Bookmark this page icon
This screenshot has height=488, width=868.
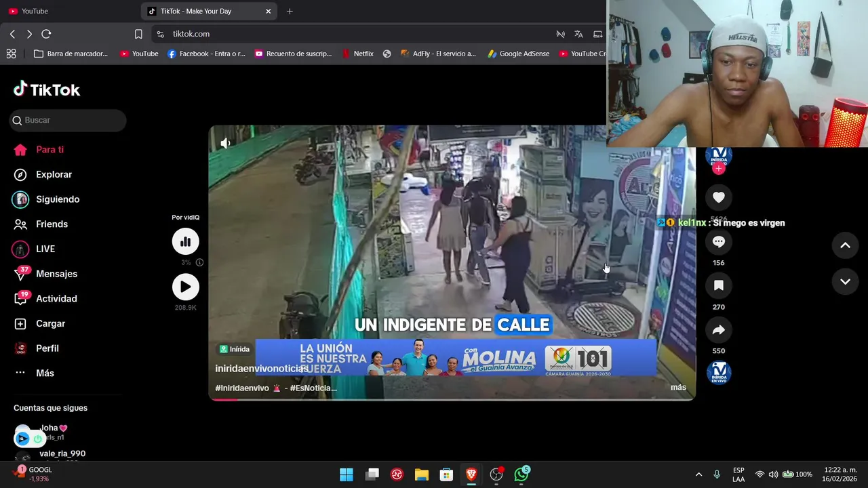(x=138, y=34)
